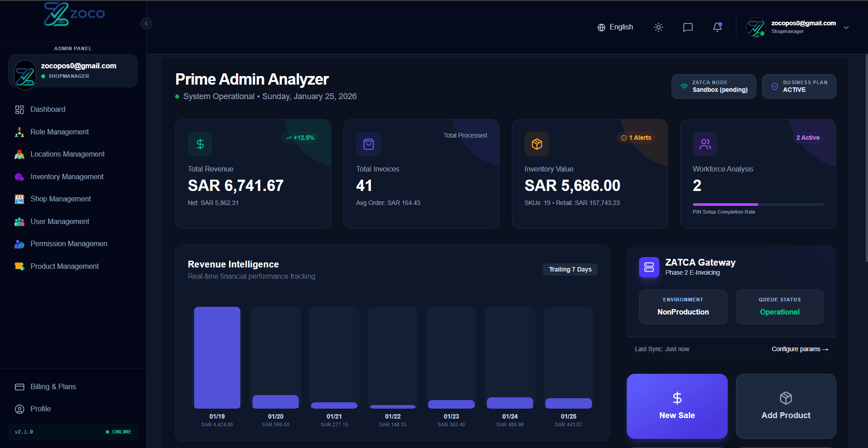
Task: Open the chat messages icon
Action: 688,28
